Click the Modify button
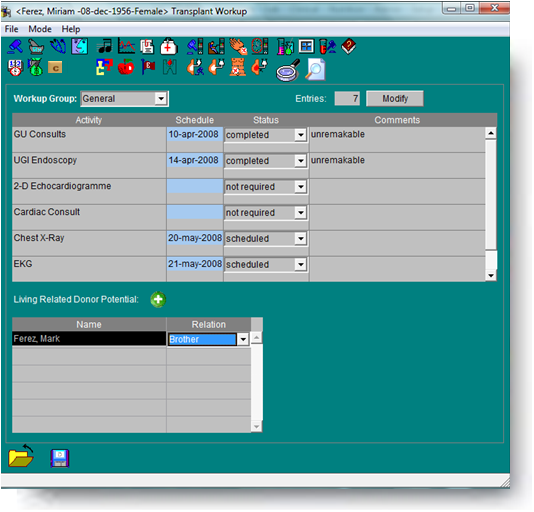 (395, 99)
